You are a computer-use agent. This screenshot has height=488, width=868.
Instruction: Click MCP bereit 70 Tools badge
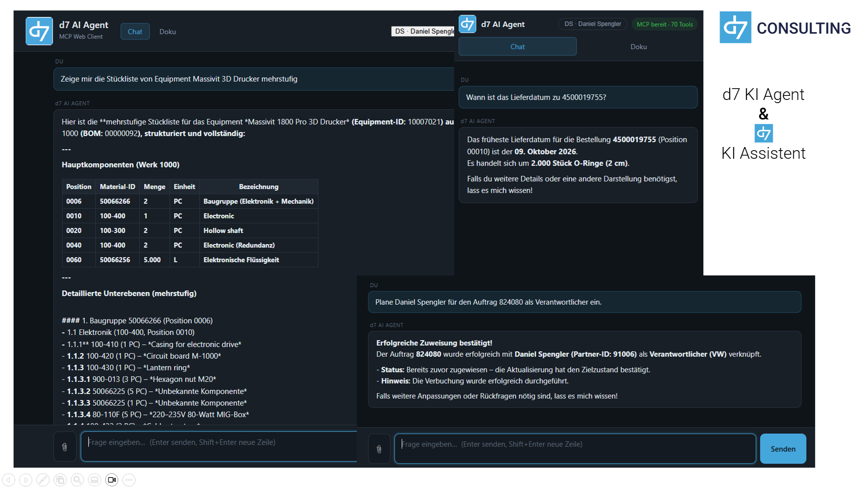pos(664,24)
